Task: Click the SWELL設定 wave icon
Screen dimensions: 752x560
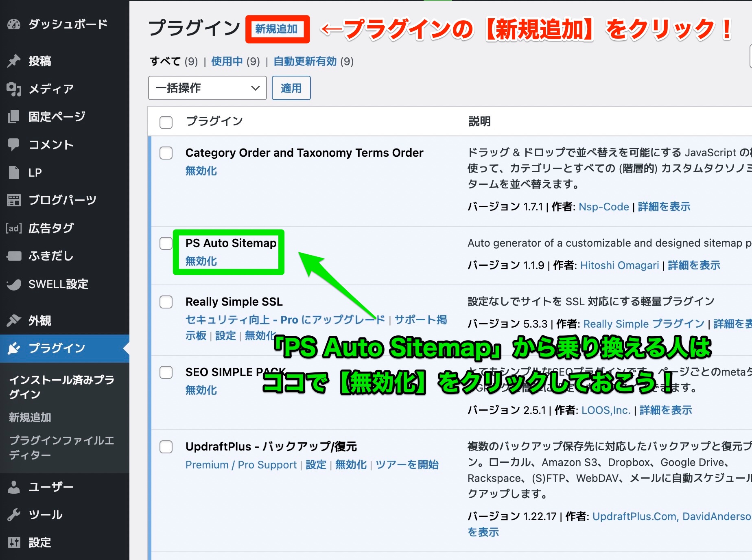Action: point(14,284)
